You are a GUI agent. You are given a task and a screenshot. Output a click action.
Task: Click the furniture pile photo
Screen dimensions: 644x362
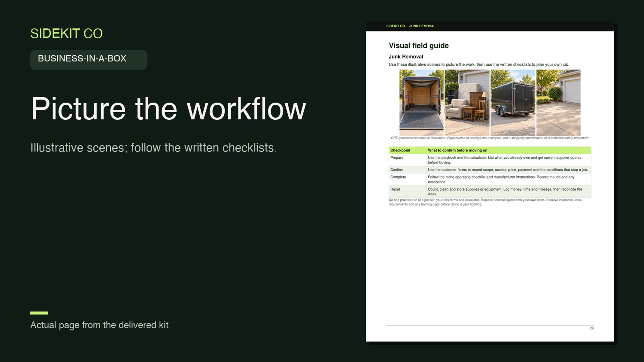point(467,103)
